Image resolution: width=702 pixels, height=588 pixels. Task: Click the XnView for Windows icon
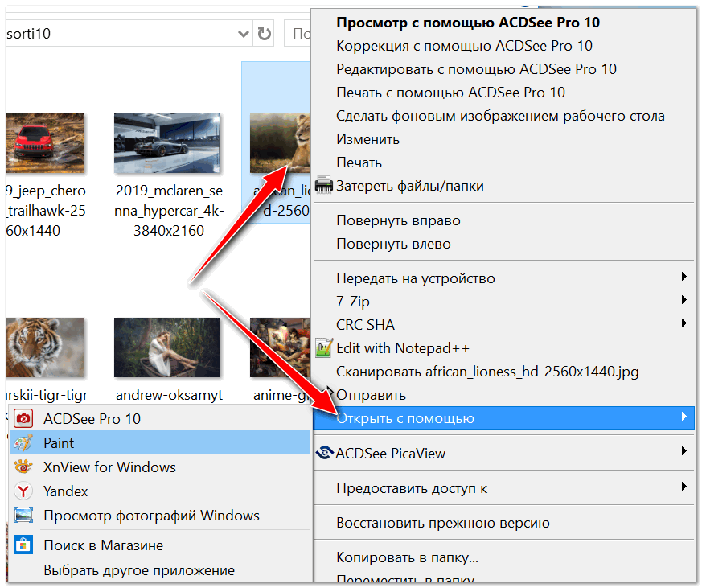tap(23, 467)
